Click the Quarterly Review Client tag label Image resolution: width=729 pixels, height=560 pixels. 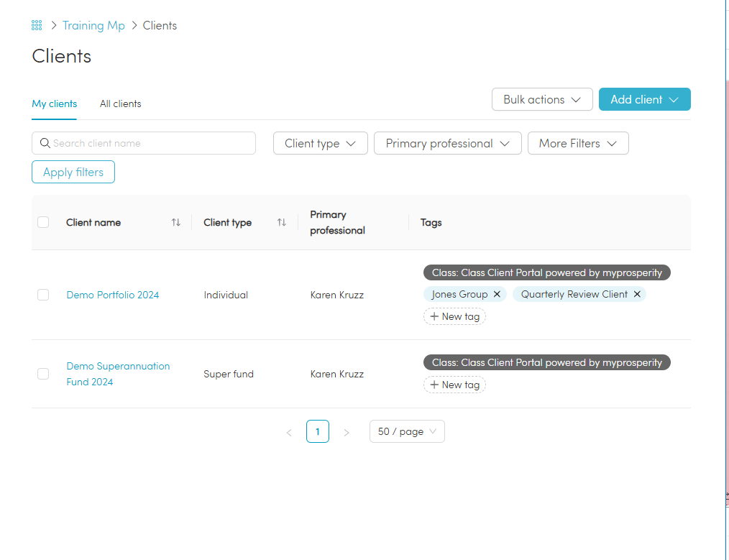click(x=574, y=294)
